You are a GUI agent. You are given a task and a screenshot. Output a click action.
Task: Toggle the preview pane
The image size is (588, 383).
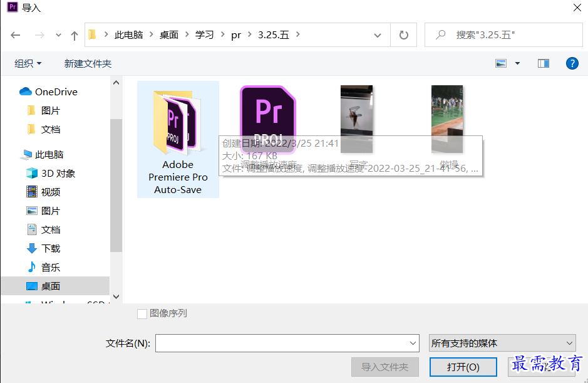coord(544,63)
